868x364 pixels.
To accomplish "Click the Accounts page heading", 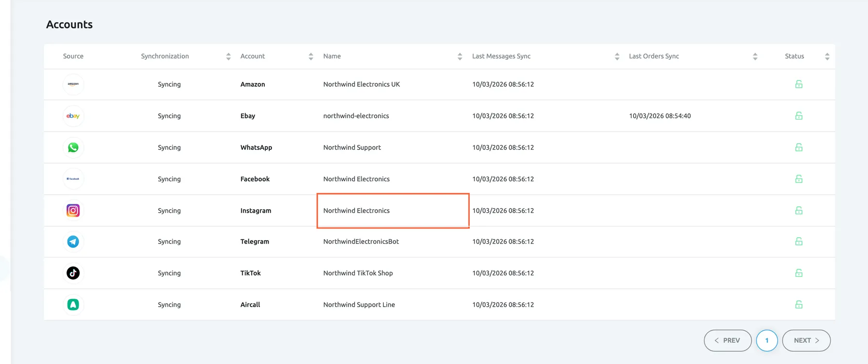I will coord(69,25).
